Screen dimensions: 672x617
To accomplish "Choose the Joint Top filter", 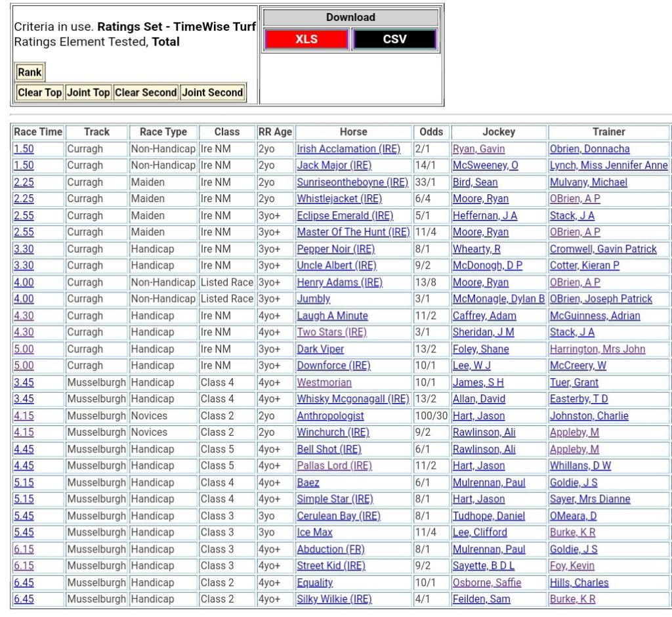I will tap(89, 93).
